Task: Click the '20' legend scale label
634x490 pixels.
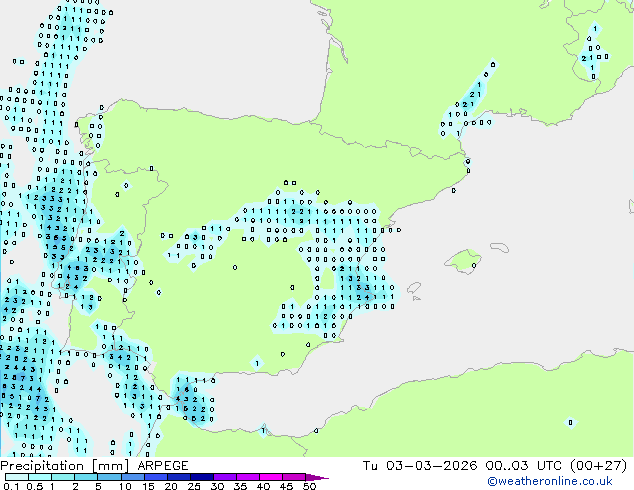Action: point(171,486)
